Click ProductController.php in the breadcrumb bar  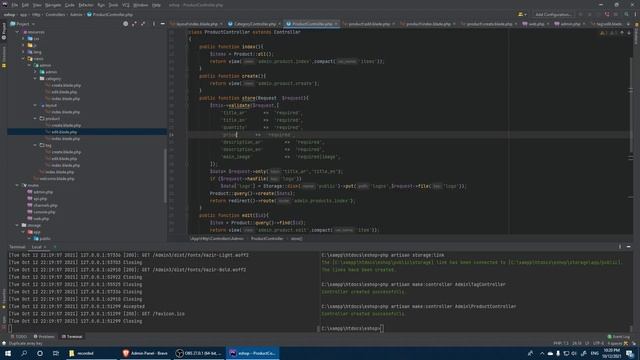pyautogui.click(x=110, y=14)
